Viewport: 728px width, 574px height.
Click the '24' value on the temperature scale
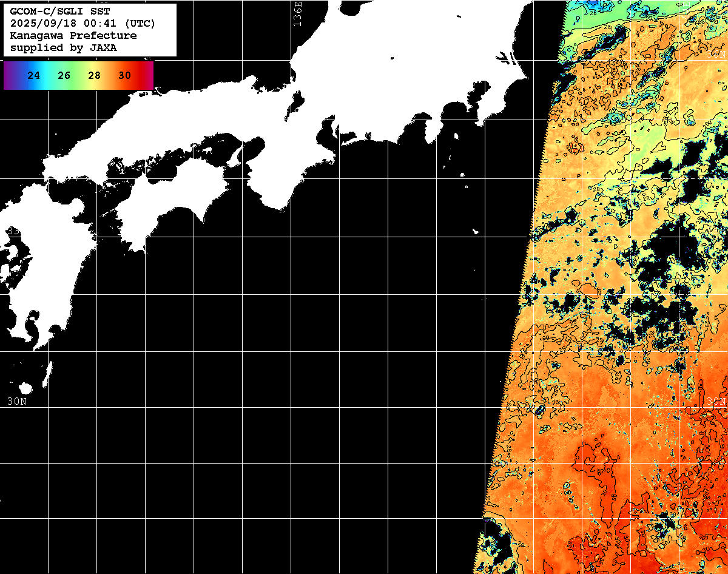tap(34, 76)
